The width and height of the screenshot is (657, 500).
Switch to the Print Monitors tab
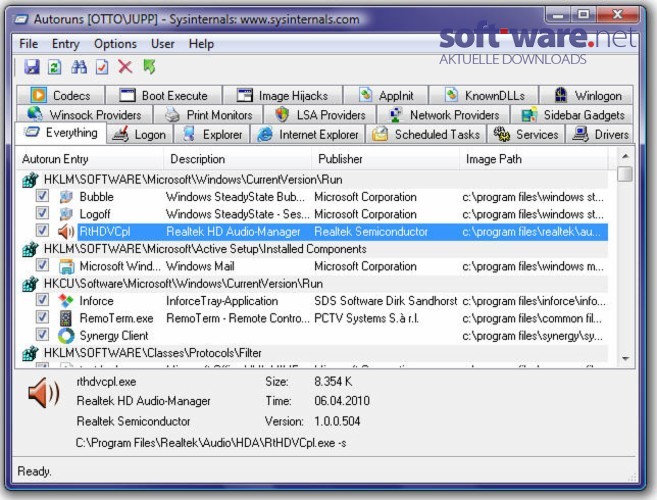pos(208,114)
